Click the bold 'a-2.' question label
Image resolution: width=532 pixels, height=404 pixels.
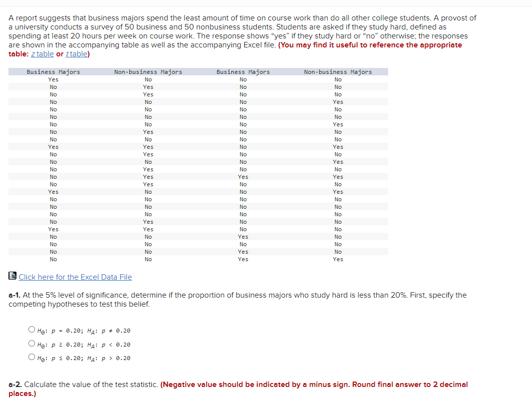point(15,385)
